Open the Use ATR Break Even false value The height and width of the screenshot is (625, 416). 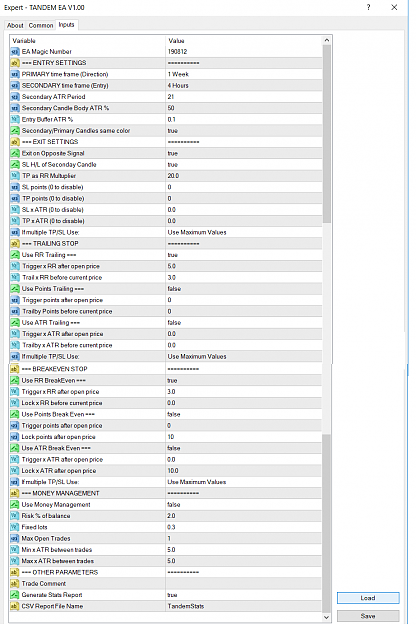pos(243,448)
